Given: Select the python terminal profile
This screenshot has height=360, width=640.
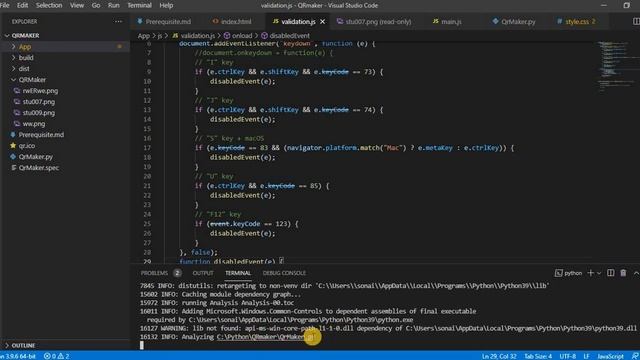Looking at the screenshot, I should click(x=569, y=273).
